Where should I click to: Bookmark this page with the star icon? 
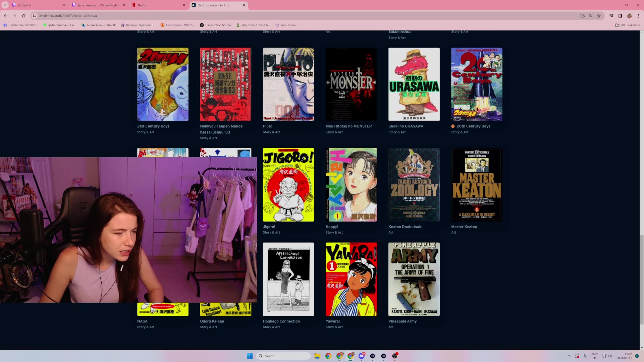pyautogui.click(x=599, y=16)
